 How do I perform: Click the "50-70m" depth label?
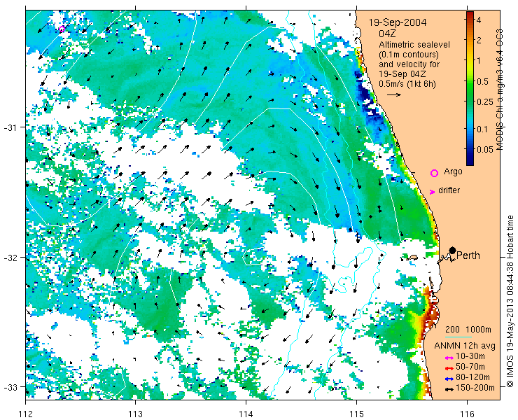coord(470,367)
